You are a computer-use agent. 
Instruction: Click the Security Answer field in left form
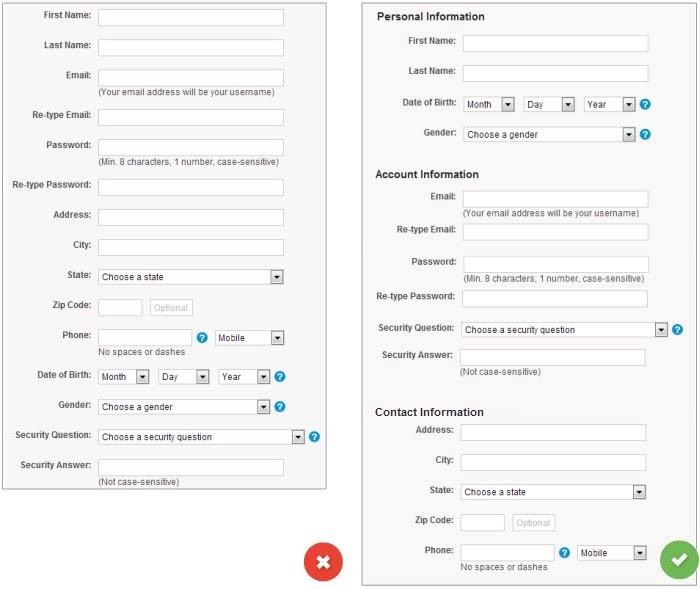(191, 467)
